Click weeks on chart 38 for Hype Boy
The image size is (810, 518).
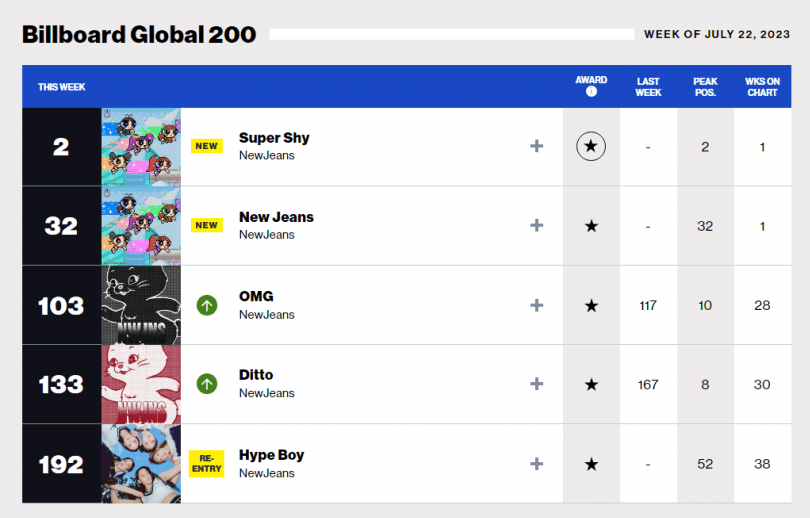[762, 464]
